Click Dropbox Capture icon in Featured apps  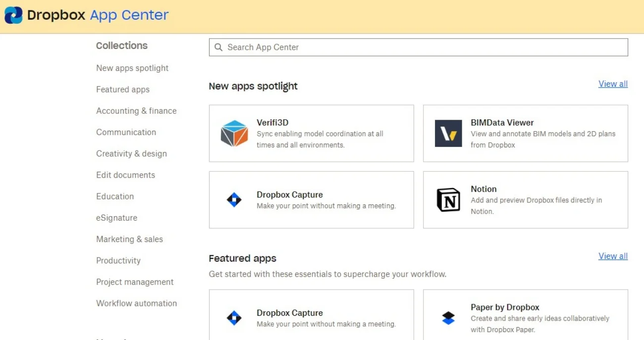point(234,318)
